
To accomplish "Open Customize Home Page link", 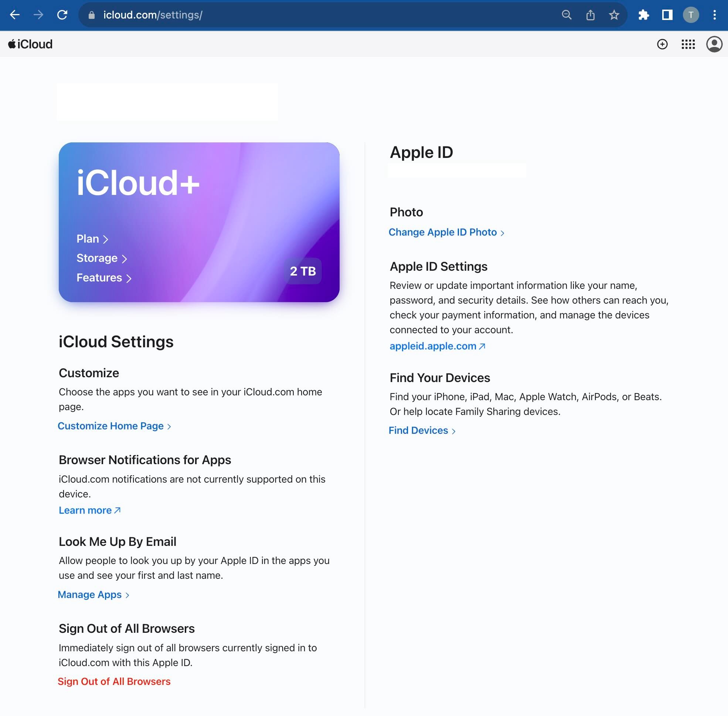I will (x=114, y=426).
